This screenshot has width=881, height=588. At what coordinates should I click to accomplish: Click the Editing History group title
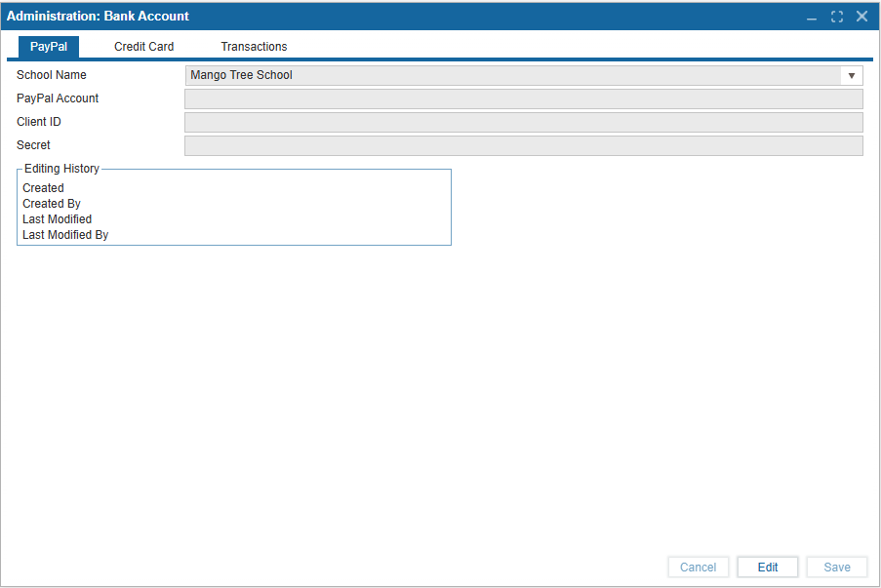[x=61, y=169]
